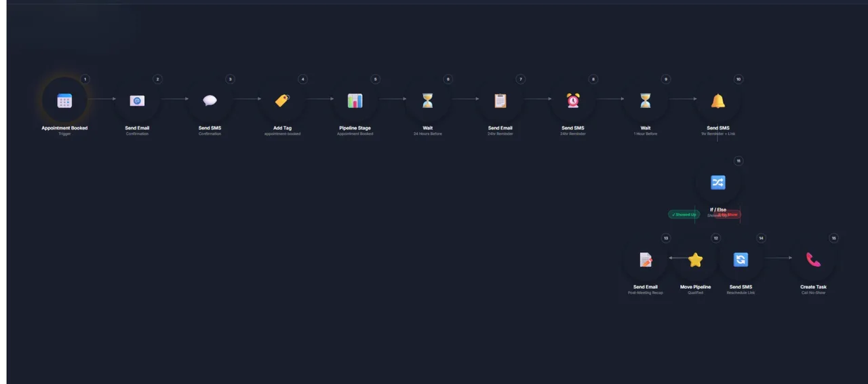Click the 24hr Reminder email clipboard icon
Screen dimensions: 868x384
500,101
